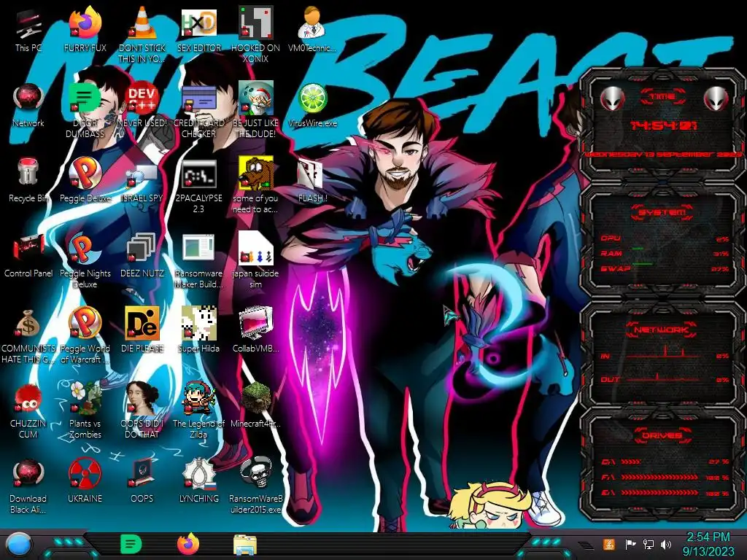Launch the Dev C++ NEVER USED shortcut
The width and height of the screenshot is (747, 560).
[x=142, y=106]
